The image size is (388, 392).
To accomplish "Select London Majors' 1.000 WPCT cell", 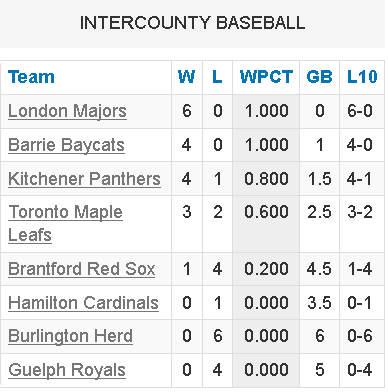I will [x=266, y=111].
